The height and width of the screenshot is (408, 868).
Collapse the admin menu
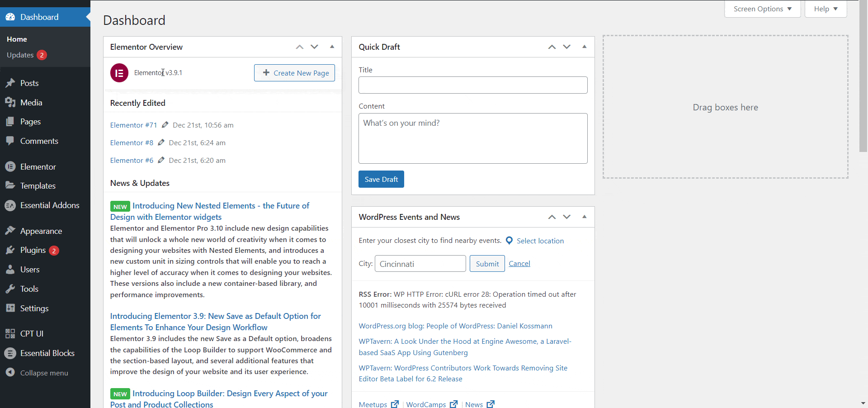(x=45, y=373)
